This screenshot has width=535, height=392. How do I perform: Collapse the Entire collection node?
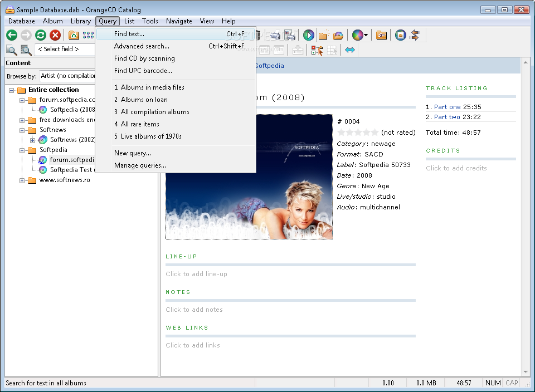pyautogui.click(x=11, y=90)
